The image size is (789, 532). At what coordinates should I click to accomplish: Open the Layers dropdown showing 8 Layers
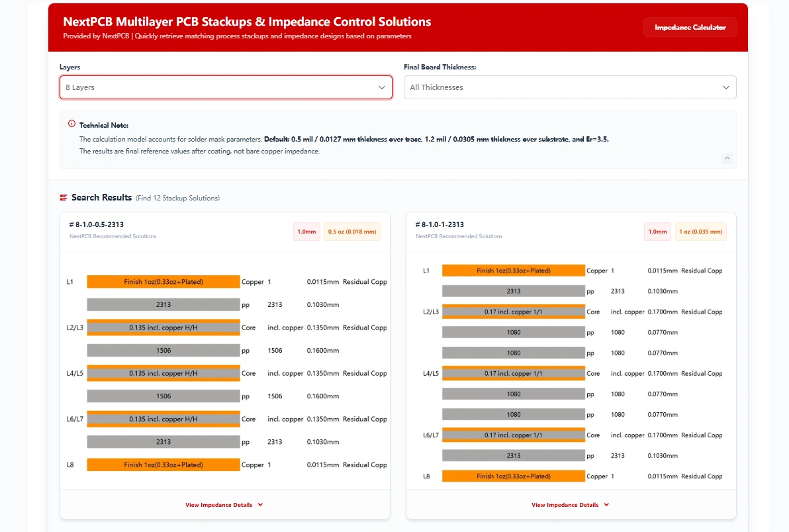pyautogui.click(x=226, y=87)
